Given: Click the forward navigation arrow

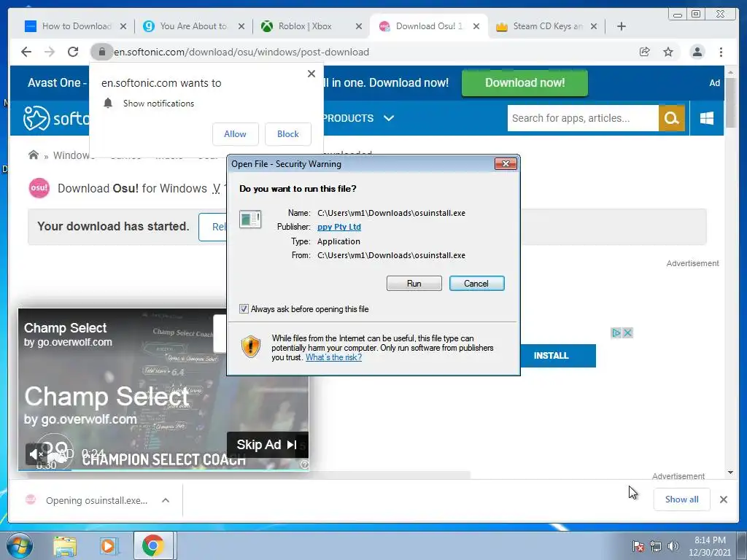Looking at the screenshot, I should point(50,52).
